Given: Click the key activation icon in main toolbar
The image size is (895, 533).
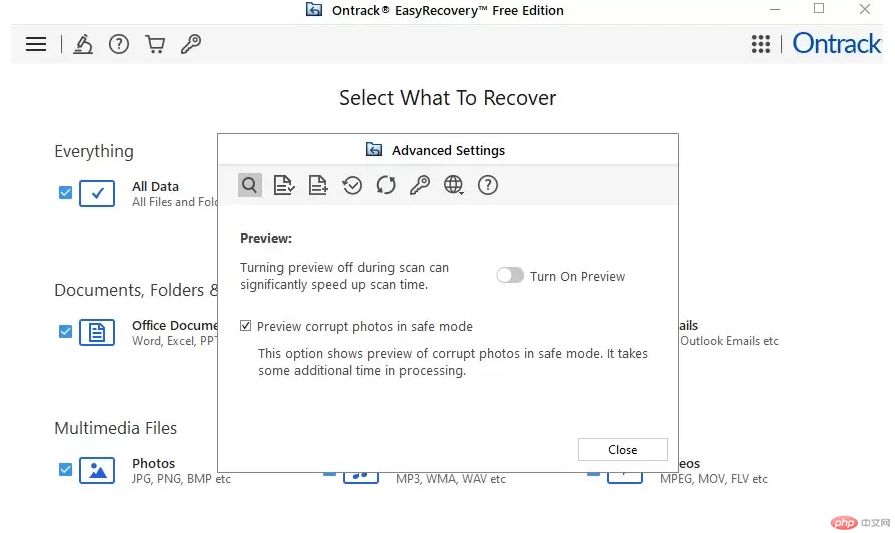Looking at the screenshot, I should 191,44.
